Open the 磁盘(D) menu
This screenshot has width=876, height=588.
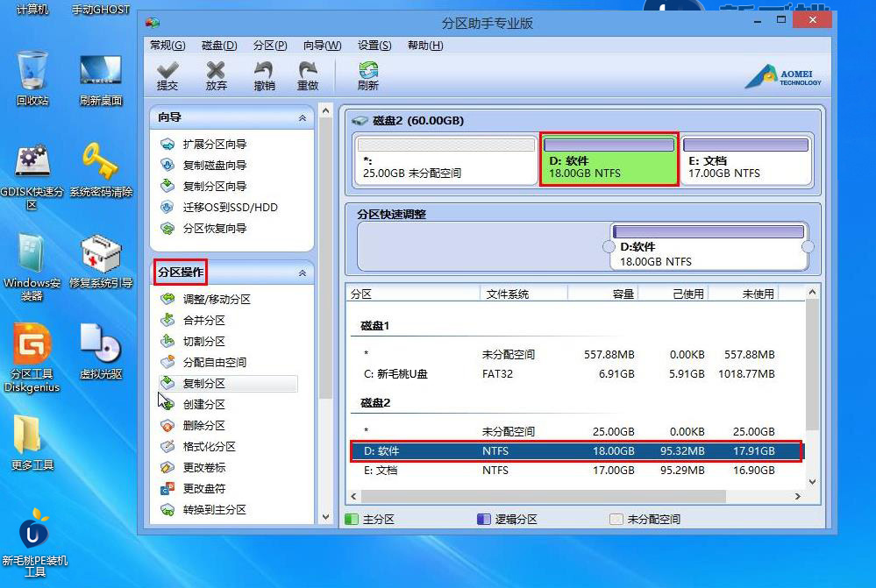[219, 46]
